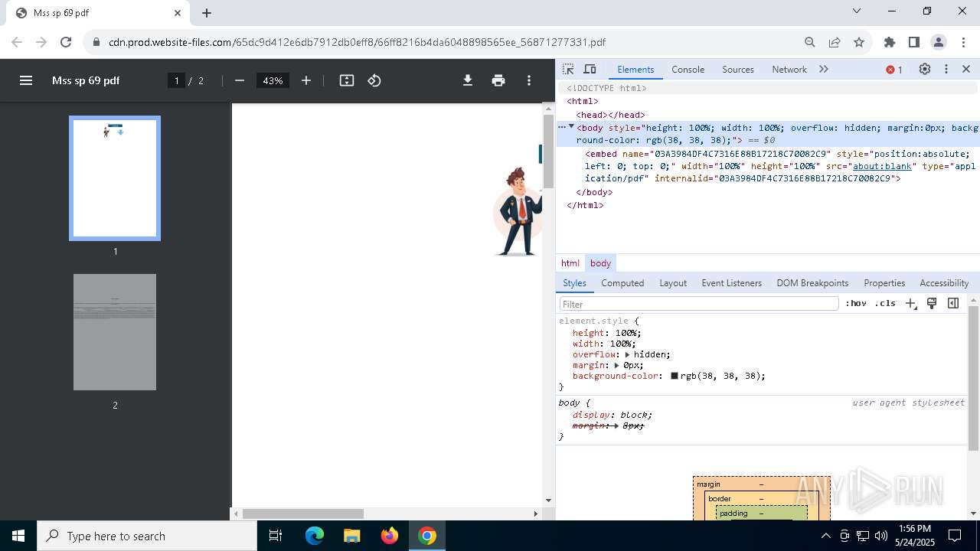Open the PDF sidebar menu (hamburger)
The width and height of the screenshot is (980, 551).
[26, 80]
